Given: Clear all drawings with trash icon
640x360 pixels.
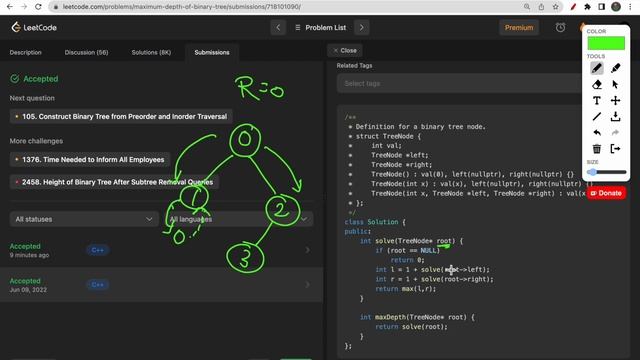Looking at the screenshot, I should [x=597, y=149].
